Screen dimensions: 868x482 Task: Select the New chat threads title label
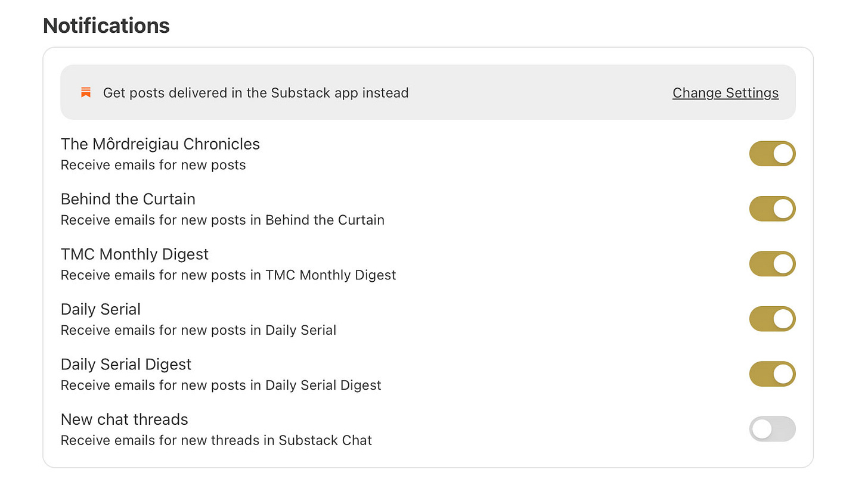click(125, 419)
